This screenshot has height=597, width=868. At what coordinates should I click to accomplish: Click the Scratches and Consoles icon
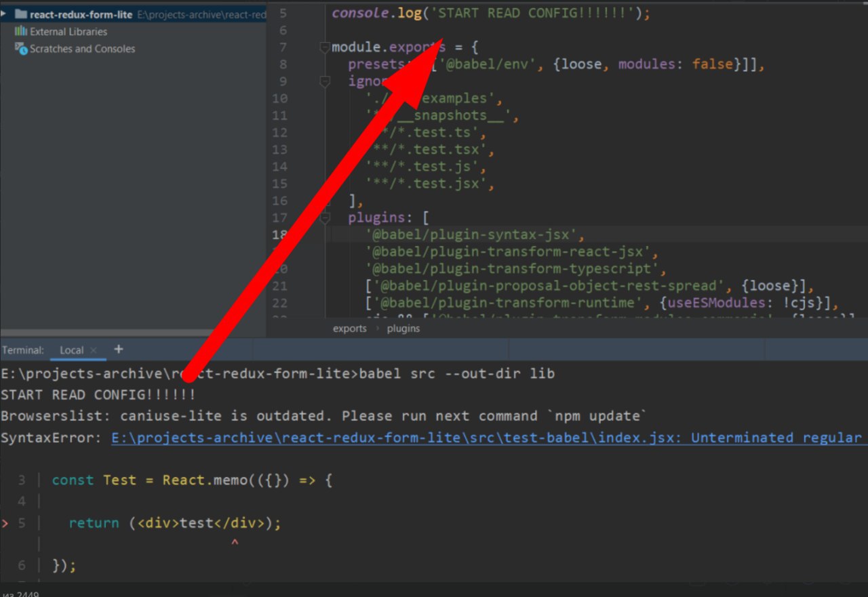coord(20,48)
